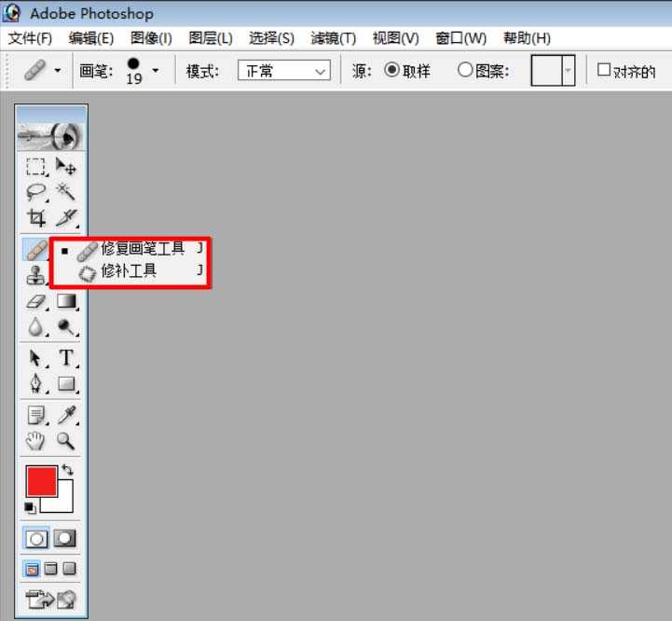Click the Healing Brush tool in toolbox
Image resolution: width=672 pixels, height=621 pixels.
click(36, 250)
